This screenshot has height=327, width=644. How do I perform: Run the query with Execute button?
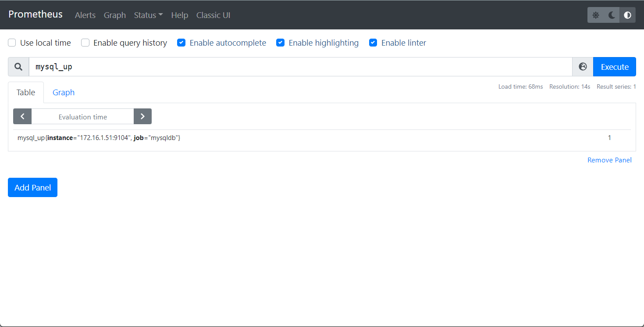tap(615, 67)
